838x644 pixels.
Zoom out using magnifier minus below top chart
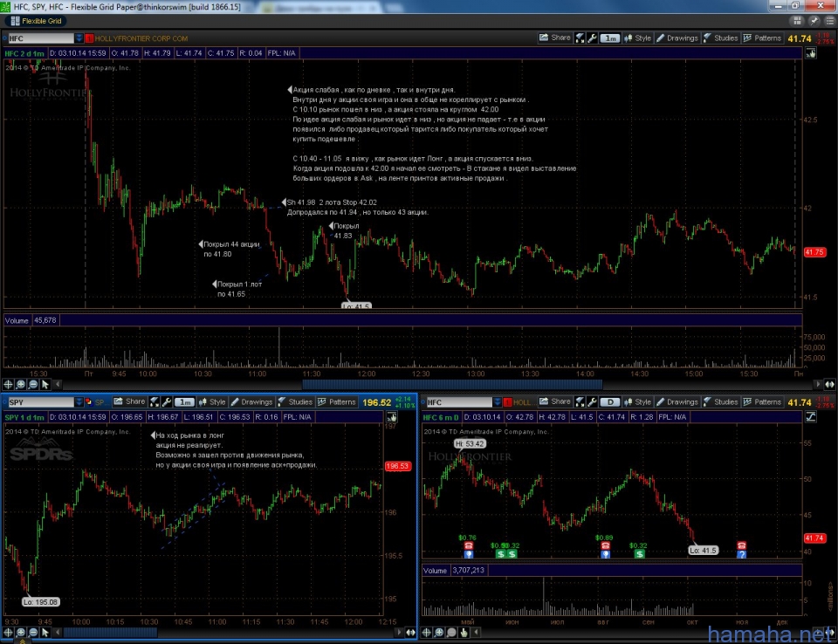pos(33,384)
